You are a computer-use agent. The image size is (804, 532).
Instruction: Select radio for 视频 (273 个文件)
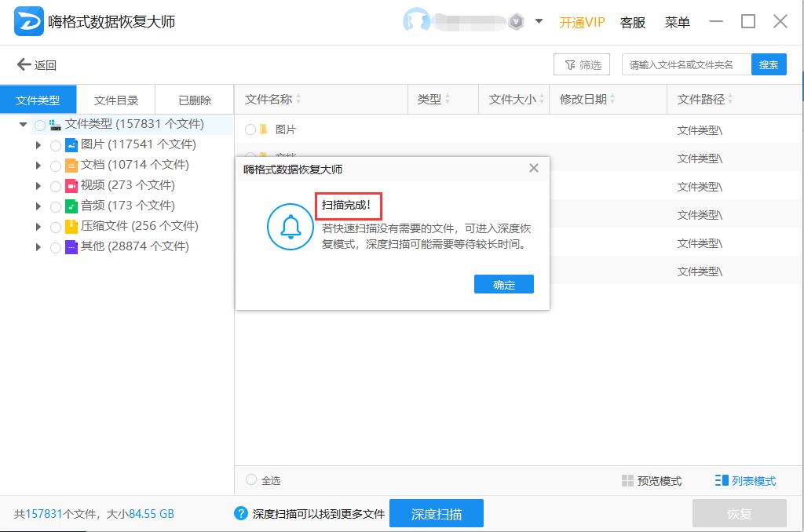56,187
